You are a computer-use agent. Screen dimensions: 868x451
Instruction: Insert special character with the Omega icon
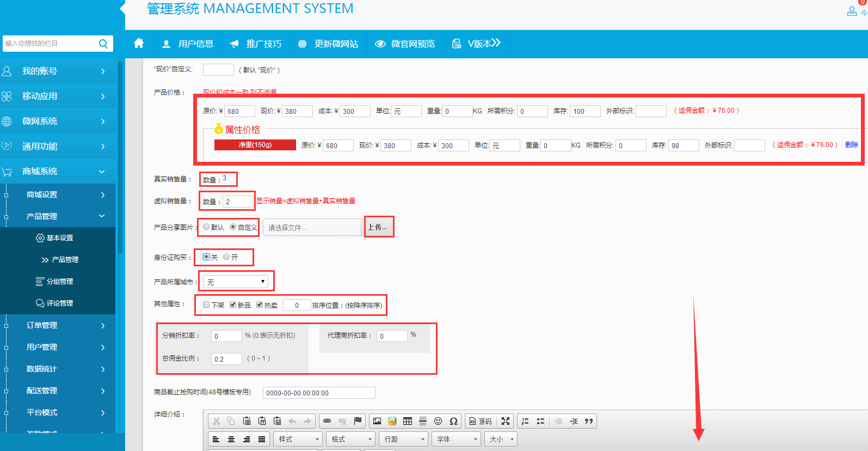point(453,421)
